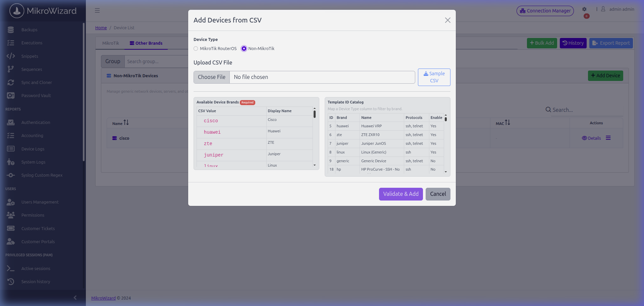The height and width of the screenshot is (306, 644).
Task: Open Users Management icon
Action: (x=11, y=202)
